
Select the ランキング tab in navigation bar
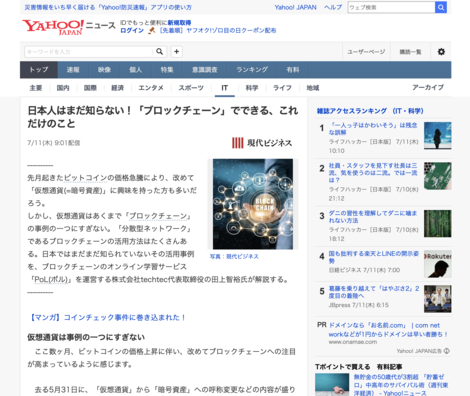pyautogui.click(x=252, y=70)
